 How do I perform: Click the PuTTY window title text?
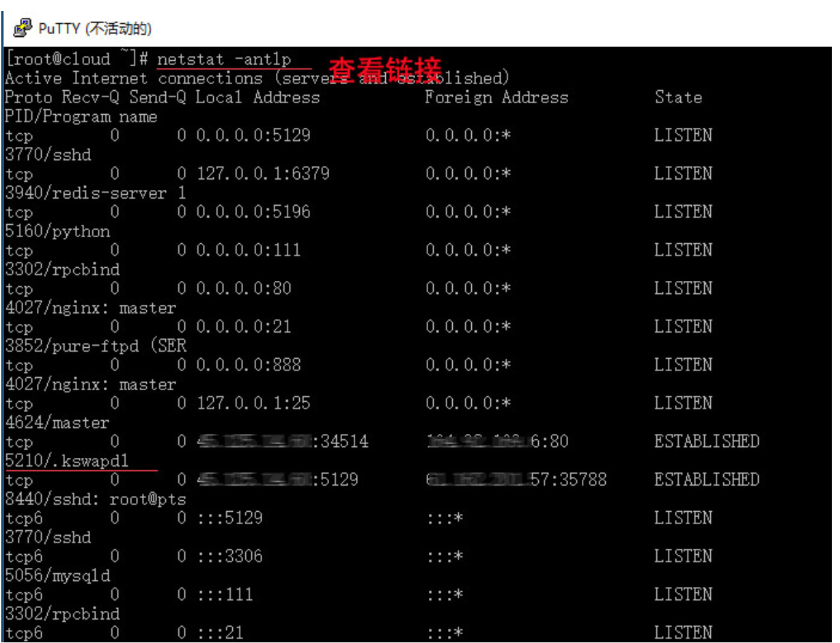click(95, 29)
